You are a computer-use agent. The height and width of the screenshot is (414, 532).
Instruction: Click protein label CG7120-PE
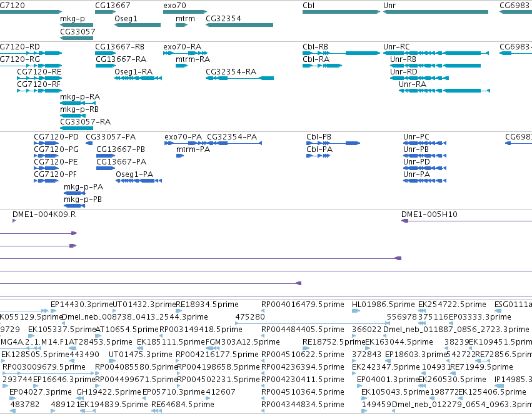tap(56, 161)
